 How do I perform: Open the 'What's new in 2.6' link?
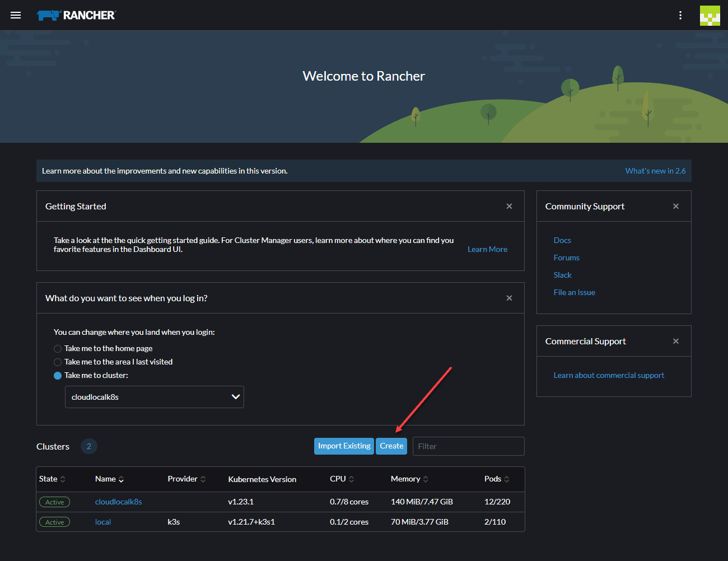click(x=655, y=171)
